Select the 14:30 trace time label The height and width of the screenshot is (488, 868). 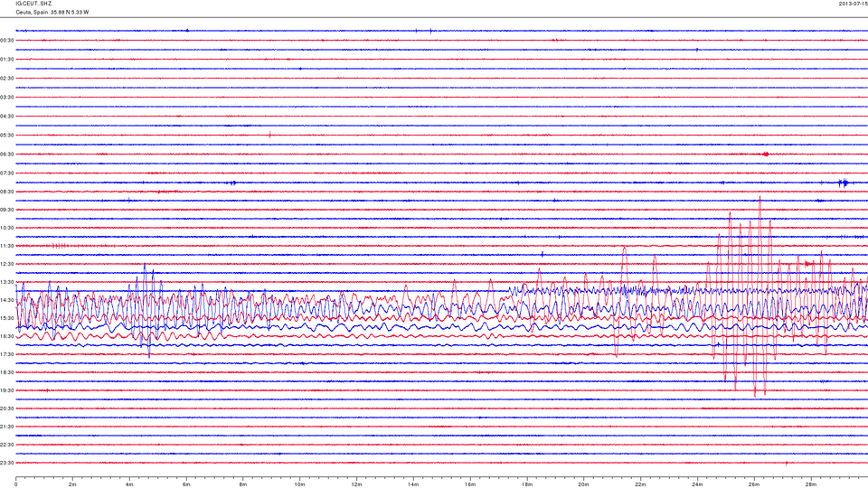click(7, 300)
